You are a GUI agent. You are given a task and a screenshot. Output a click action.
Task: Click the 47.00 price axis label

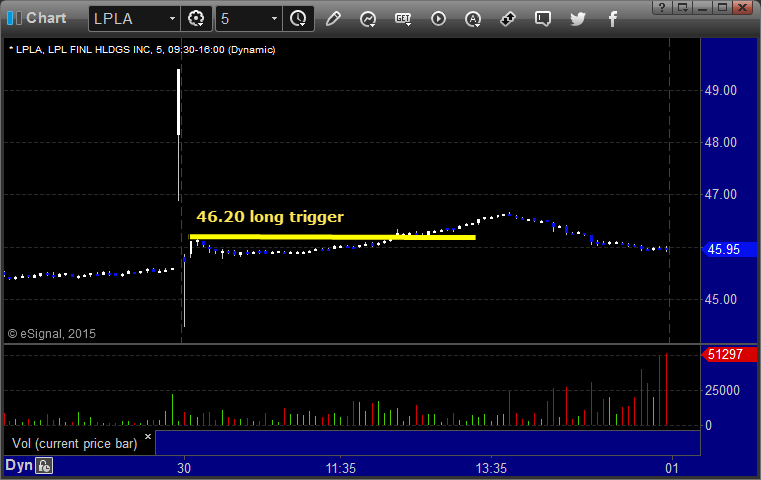pos(721,195)
